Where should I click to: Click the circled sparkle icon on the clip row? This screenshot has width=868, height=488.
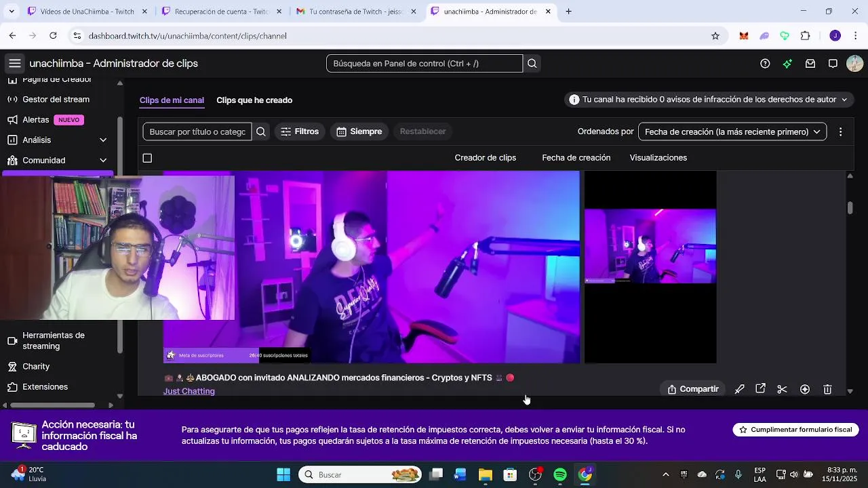805,389
